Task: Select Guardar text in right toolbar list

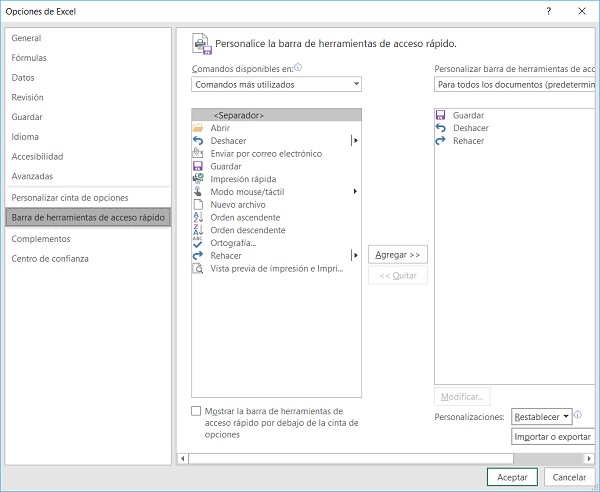Action: pos(468,115)
